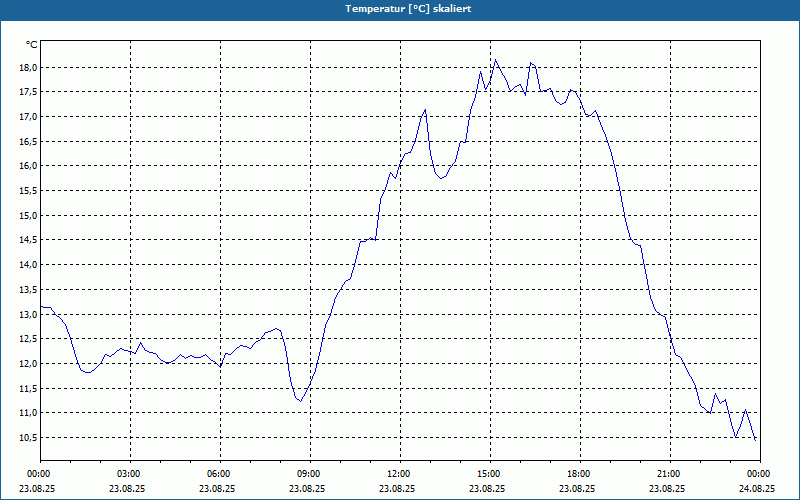This screenshot has height=500, width=800.
Task: Select the '23.08.25' date beneath 15:00
Action: [x=487, y=488]
